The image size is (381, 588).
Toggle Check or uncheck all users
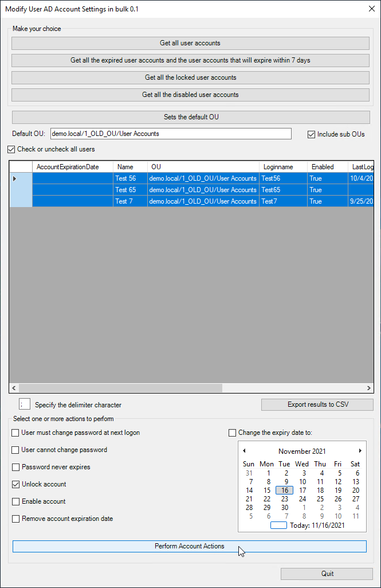(11, 149)
